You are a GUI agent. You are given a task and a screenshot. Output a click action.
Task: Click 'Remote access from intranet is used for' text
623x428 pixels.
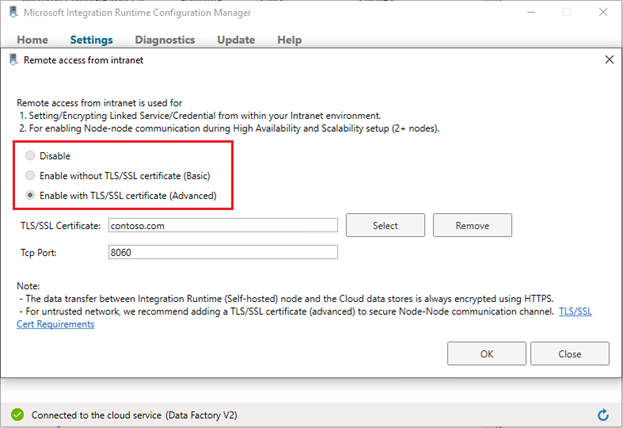click(x=99, y=103)
